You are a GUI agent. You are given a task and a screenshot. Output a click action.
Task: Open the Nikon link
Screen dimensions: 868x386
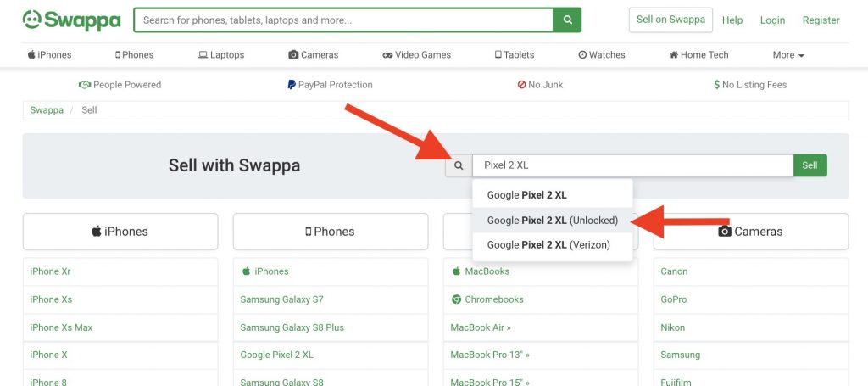point(672,327)
